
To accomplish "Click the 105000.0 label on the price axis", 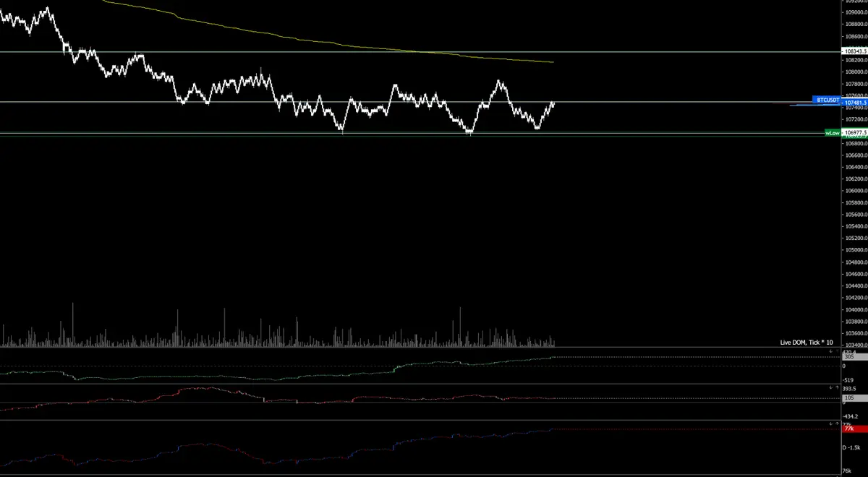I will click(x=856, y=250).
